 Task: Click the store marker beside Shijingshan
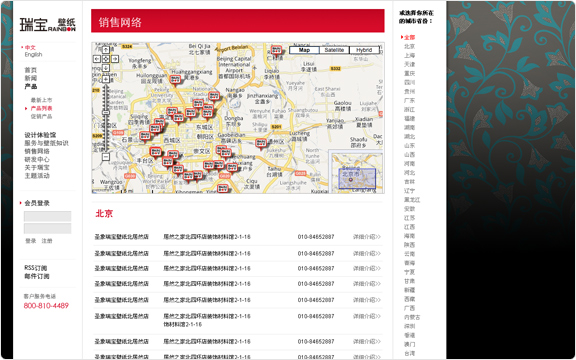tap(145, 136)
